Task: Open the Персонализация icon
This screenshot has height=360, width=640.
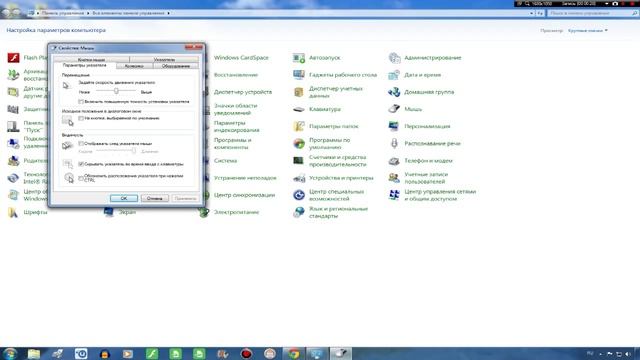Action: click(394, 126)
